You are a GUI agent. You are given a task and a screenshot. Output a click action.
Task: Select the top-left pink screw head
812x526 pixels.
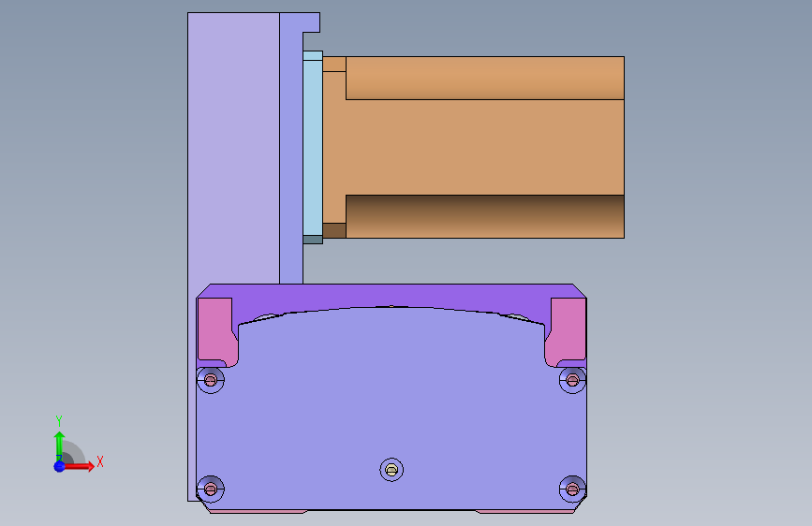click(x=210, y=381)
